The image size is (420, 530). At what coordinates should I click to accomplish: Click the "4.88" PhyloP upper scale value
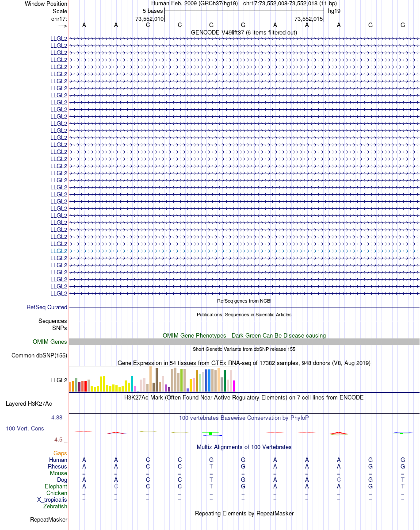point(57,418)
